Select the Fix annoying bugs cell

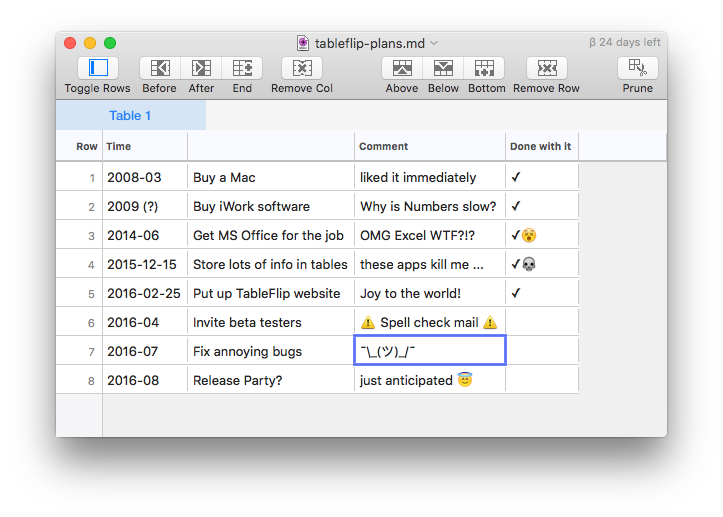(x=271, y=352)
